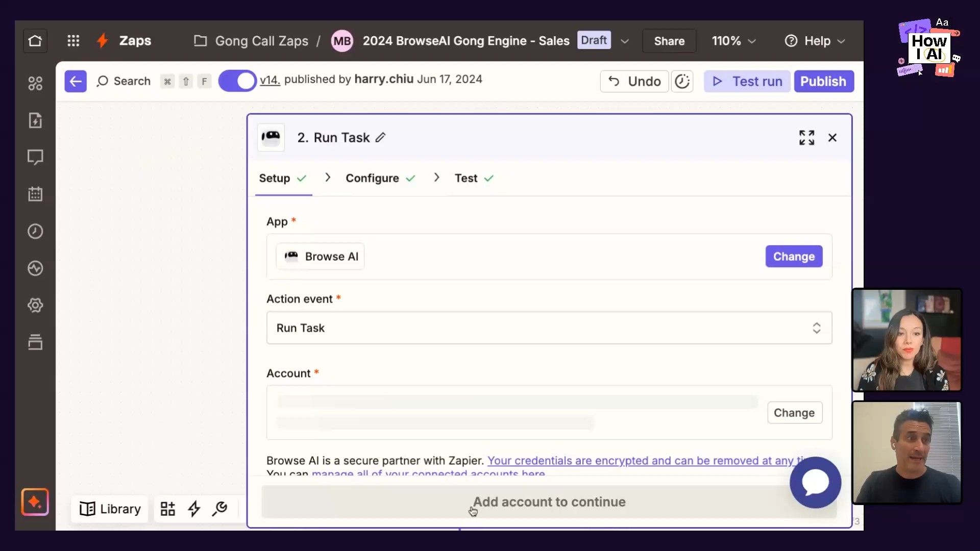The width and height of the screenshot is (980, 551).
Task: Click the Share button
Action: click(669, 41)
